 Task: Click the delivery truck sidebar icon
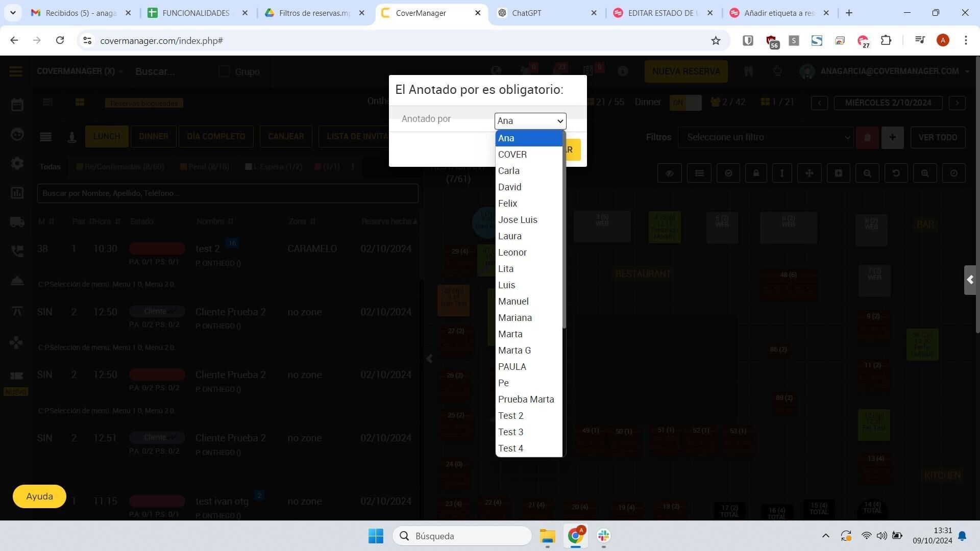click(x=17, y=222)
